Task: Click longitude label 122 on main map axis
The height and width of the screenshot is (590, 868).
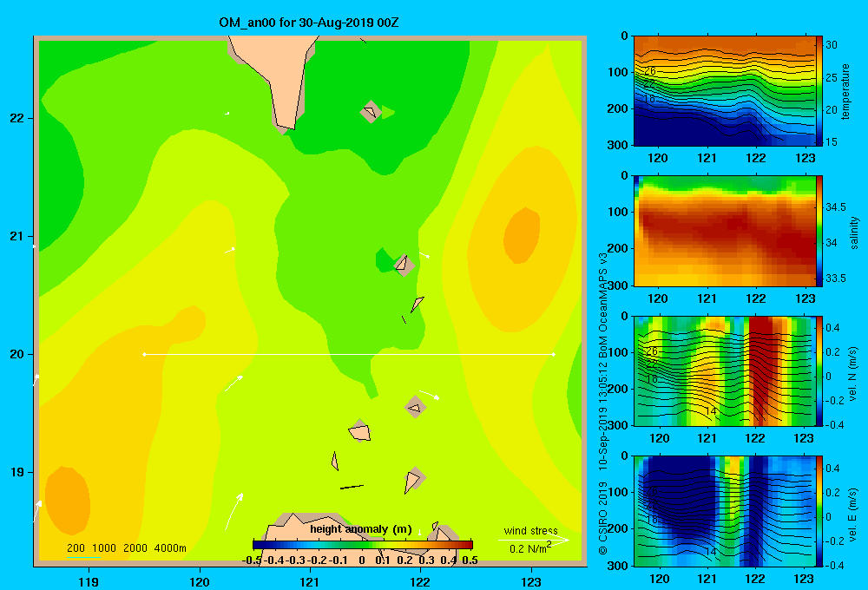Action: pos(420,581)
